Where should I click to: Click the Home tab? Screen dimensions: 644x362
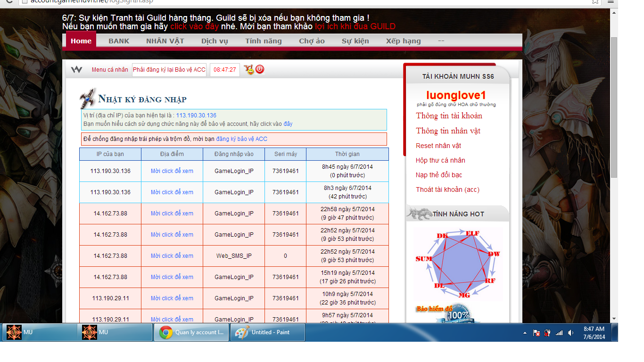coord(81,41)
